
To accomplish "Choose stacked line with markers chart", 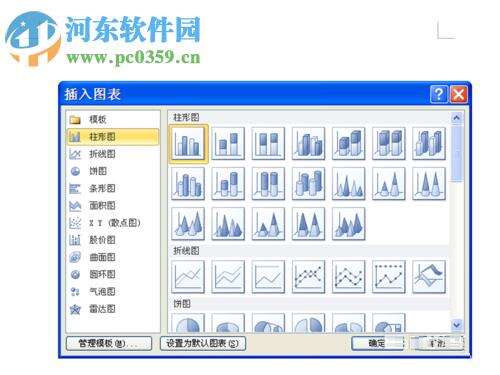I will coord(349,277).
